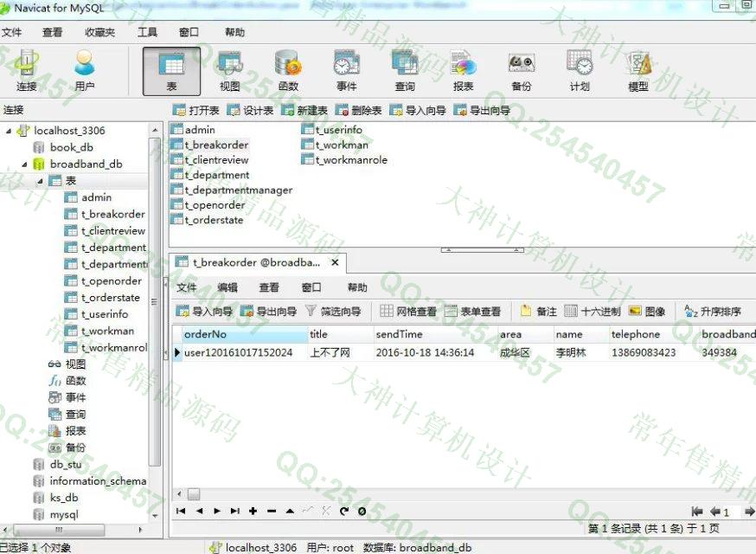The width and height of the screenshot is (756, 554).
Task: Collapse the broadband_db database node
Action: 24,164
